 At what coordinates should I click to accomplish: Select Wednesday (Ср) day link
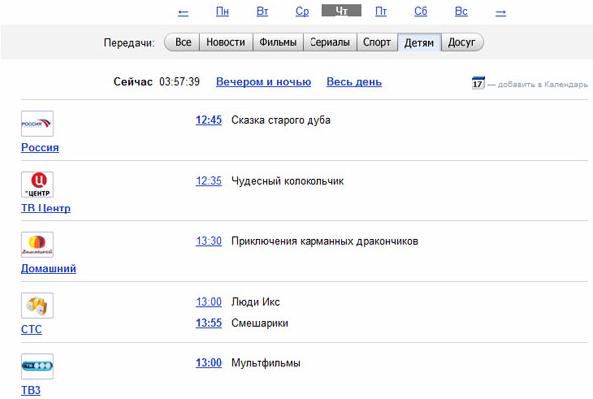coord(302,12)
